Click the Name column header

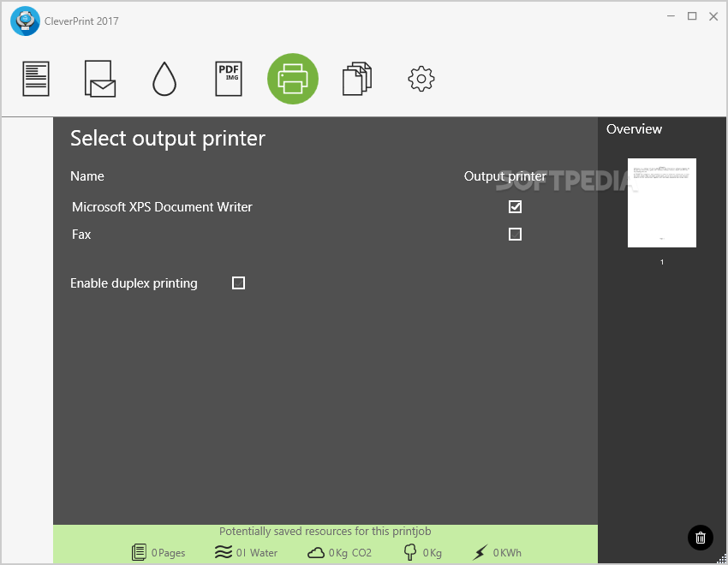[87, 176]
